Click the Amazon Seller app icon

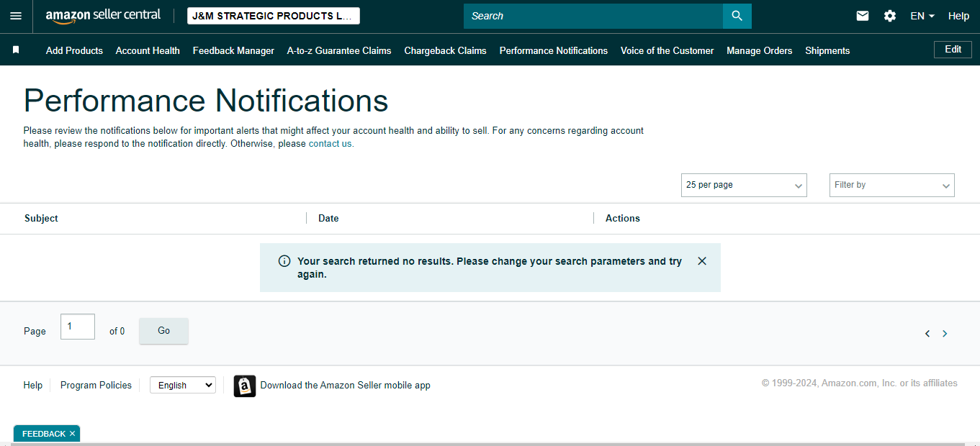click(245, 386)
